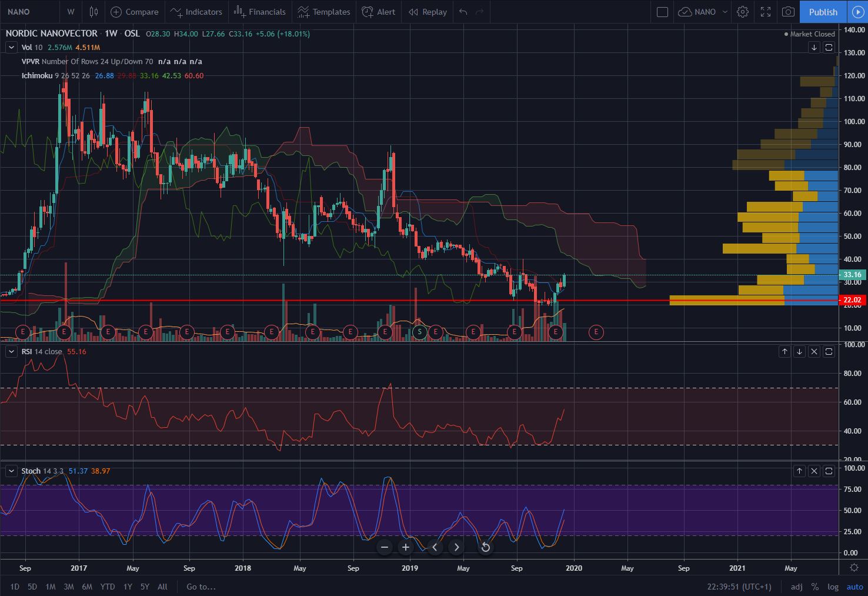Collapse the RSI legend chevron
868x596 pixels.
pyautogui.click(x=11, y=351)
